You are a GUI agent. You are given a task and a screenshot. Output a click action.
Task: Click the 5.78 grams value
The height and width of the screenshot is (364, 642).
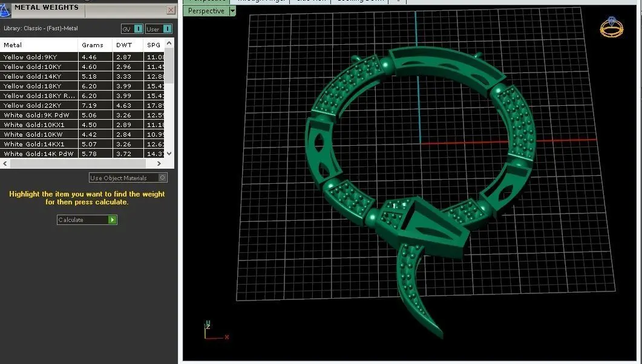pyautogui.click(x=90, y=154)
